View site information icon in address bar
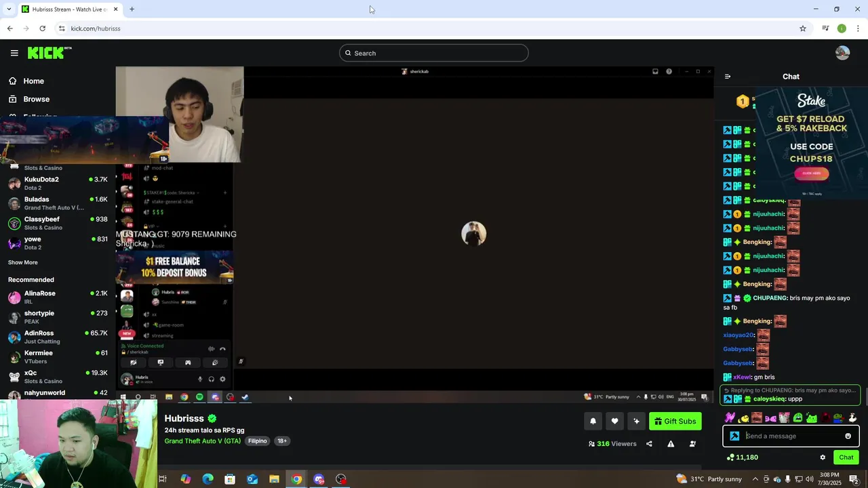The image size is (868, 488). tap(62, 28)
